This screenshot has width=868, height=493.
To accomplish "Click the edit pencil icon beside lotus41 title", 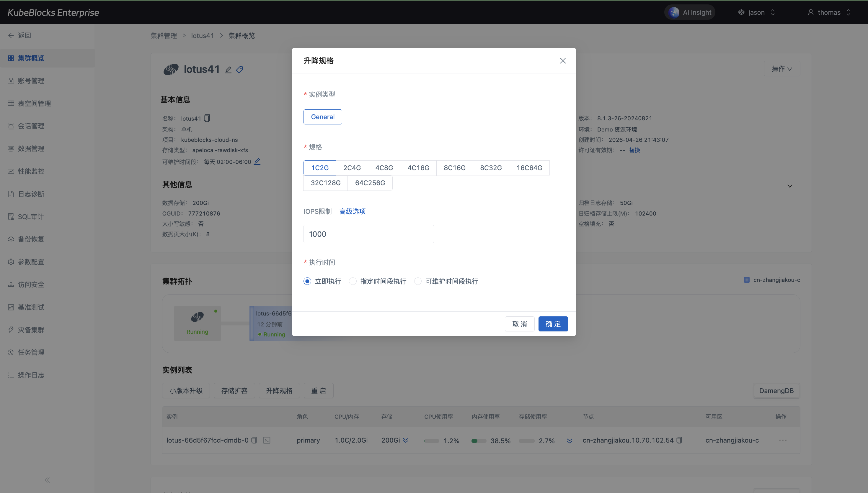I will click(x=228, y=70).
